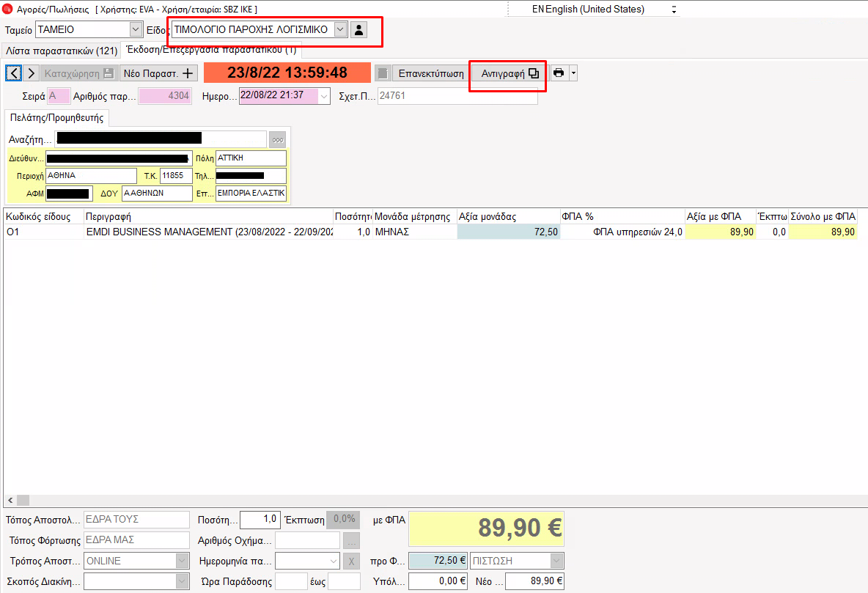Click the Περιγραφή column header

pos(209,216)
